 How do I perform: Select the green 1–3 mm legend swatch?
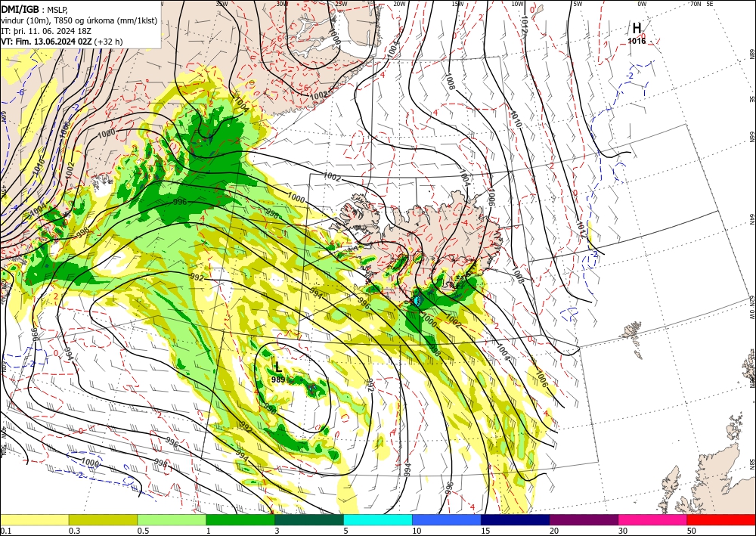tap(240, 519)
